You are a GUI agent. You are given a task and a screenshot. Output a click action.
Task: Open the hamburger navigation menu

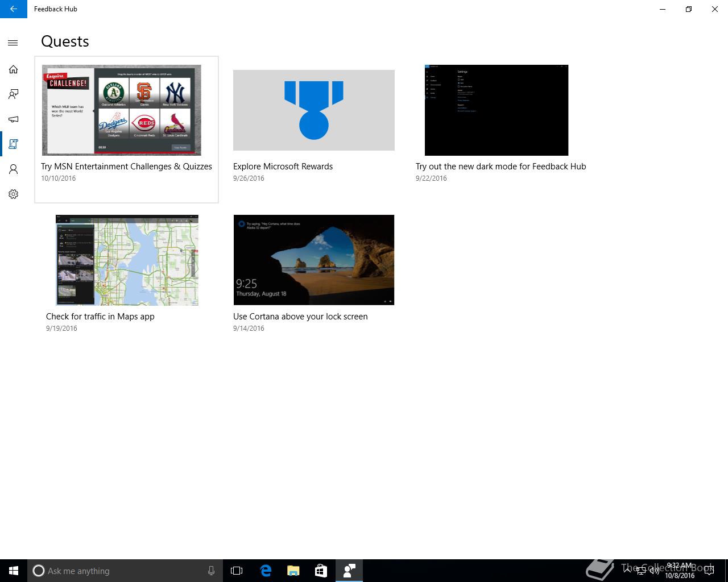point(13,43)
